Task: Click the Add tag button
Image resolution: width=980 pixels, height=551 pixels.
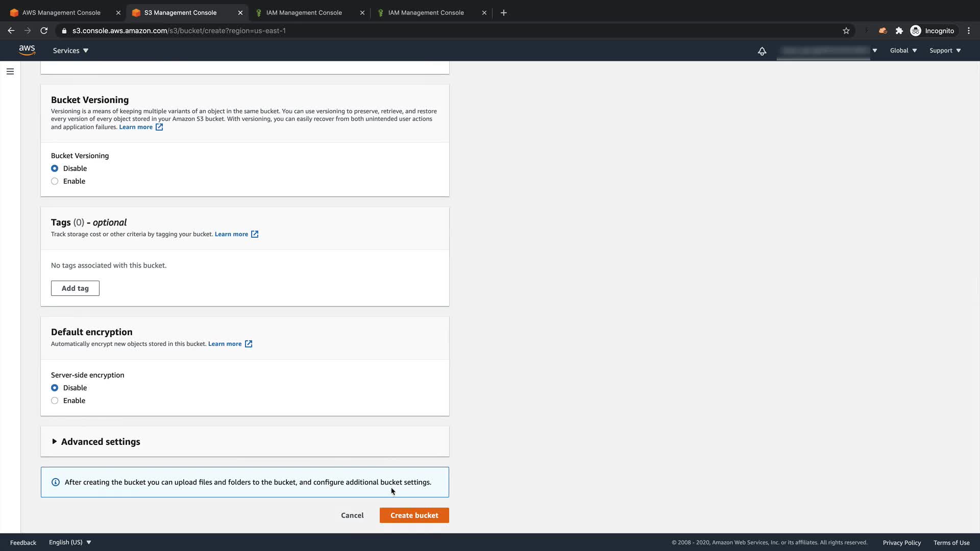Action: point(75,288)
